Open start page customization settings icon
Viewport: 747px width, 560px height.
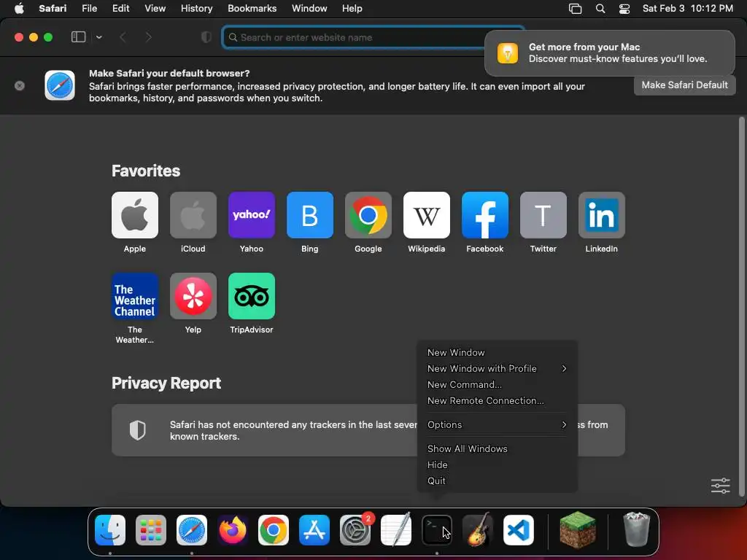tap(720, 486)
